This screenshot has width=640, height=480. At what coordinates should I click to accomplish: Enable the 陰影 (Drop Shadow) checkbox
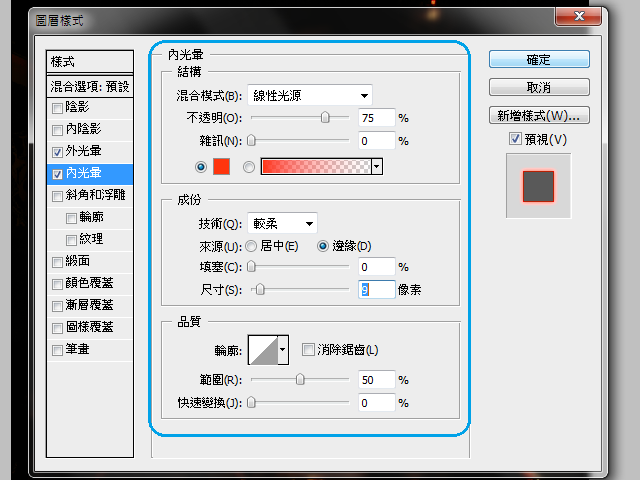pyautogui.click(x=57, y=108)
